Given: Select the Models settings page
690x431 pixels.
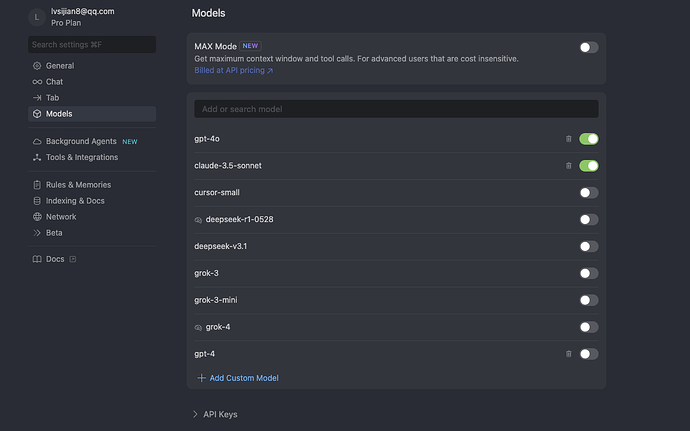Looking at the screenshot, I should click(x=92, y=114).
